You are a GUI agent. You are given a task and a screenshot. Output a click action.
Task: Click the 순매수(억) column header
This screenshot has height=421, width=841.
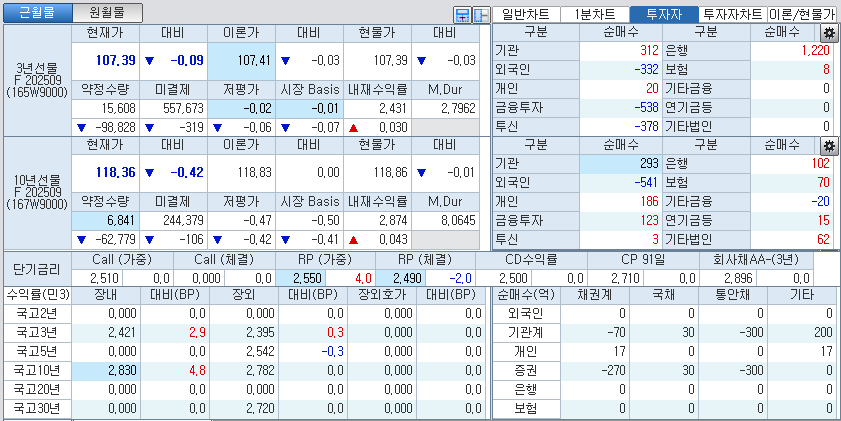526,294
